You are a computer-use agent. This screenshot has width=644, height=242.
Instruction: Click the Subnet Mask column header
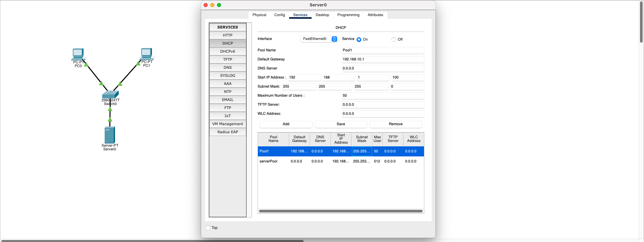(x=362, y=139)
